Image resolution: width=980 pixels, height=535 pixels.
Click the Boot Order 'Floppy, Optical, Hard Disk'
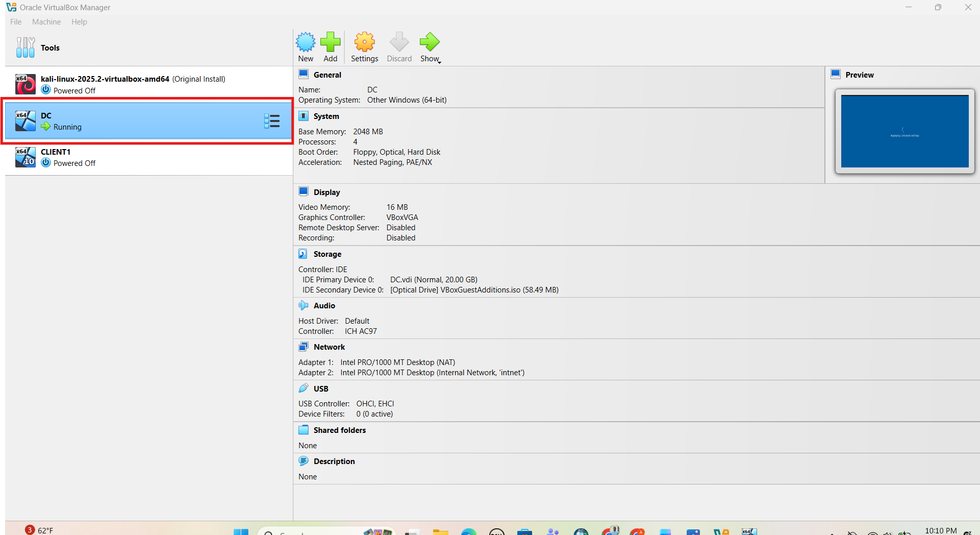(396, 152)
